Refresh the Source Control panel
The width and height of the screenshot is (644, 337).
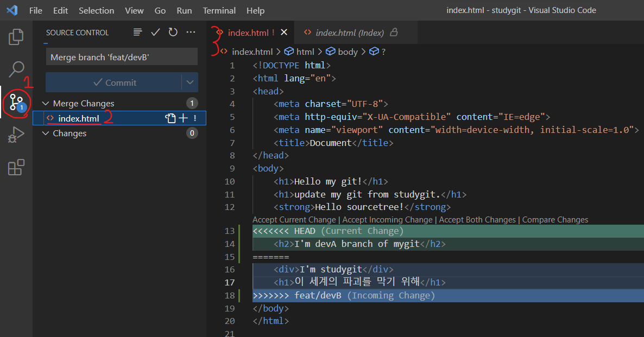pos(173,32)
